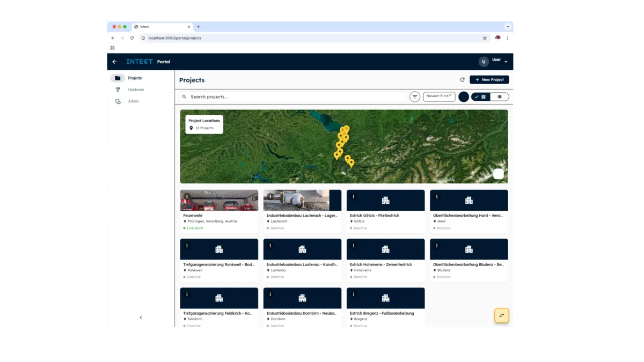Open options menu on Tiefgaragensanierung Feldkirch card
Image resolution: width=644 pixels, height=362 pixels.
pyautogui.click(x=187, y=294)
